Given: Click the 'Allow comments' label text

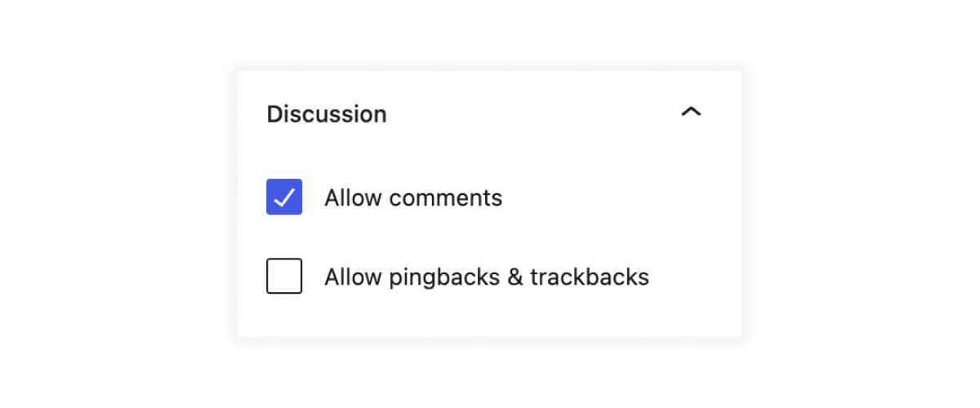Looking at the screenshot, I should point(413,197).
